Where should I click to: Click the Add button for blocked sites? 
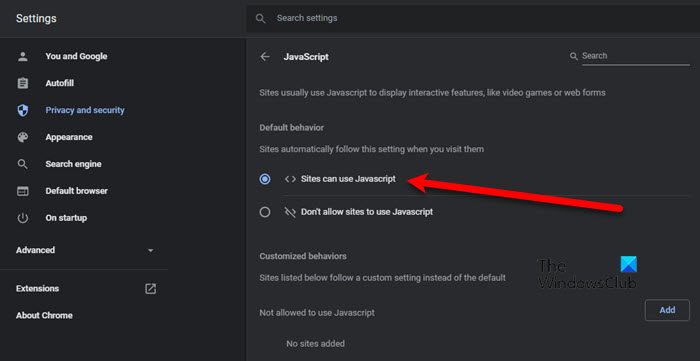tap(667, 310)
